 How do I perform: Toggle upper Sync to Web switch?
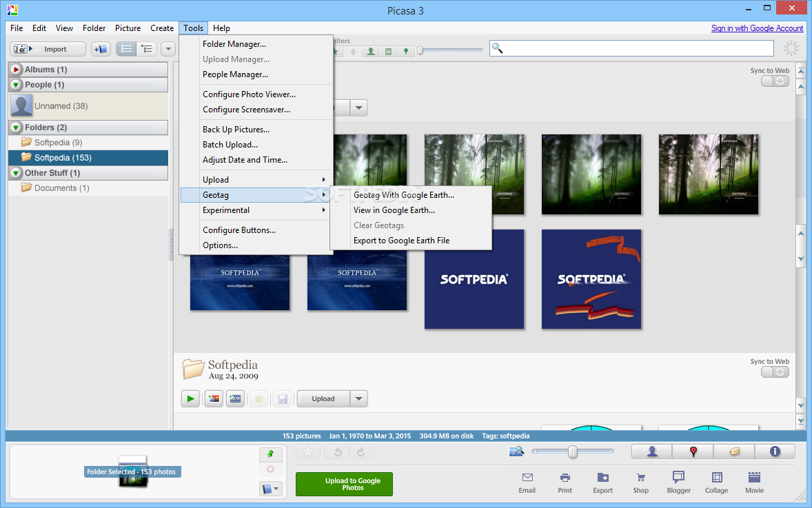775,81
